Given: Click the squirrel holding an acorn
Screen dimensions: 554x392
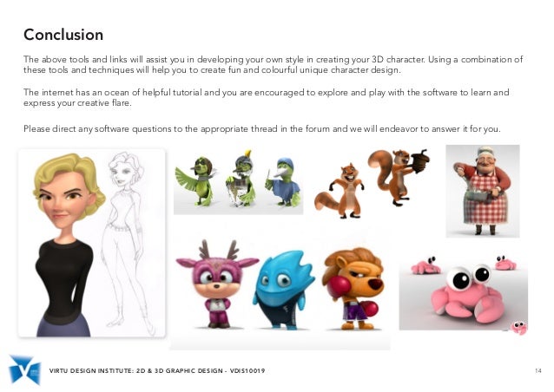Looking at the screenshot, I should [x=399, y=176].
